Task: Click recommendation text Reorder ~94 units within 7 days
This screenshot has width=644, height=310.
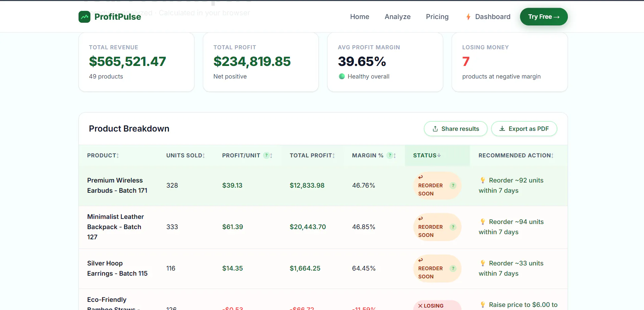Action: [511, 227]
